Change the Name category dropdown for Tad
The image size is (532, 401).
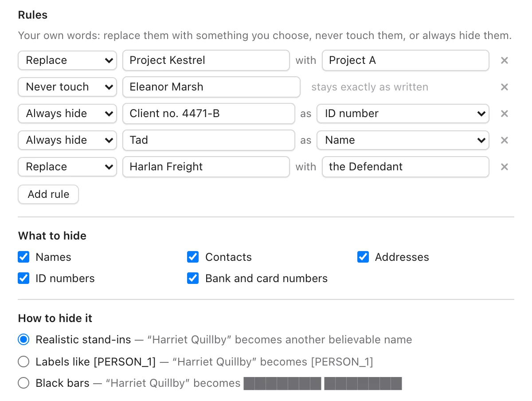[403, 140]
